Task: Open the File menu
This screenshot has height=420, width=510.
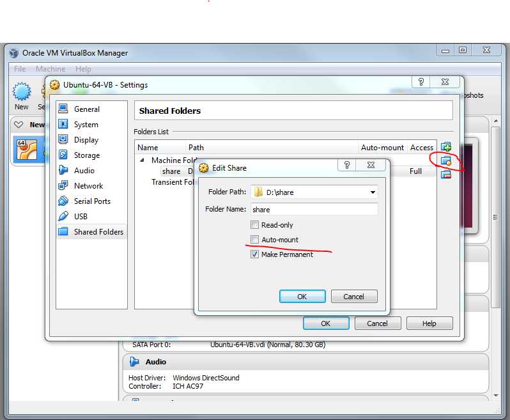Action: point(20,69)
